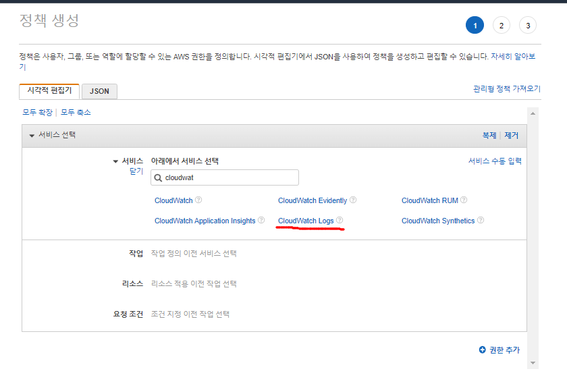This screenshot has height=392, width=567.
Task: Collapse the 서비스 선택 section header arrow
Action: tap(32, 136)
